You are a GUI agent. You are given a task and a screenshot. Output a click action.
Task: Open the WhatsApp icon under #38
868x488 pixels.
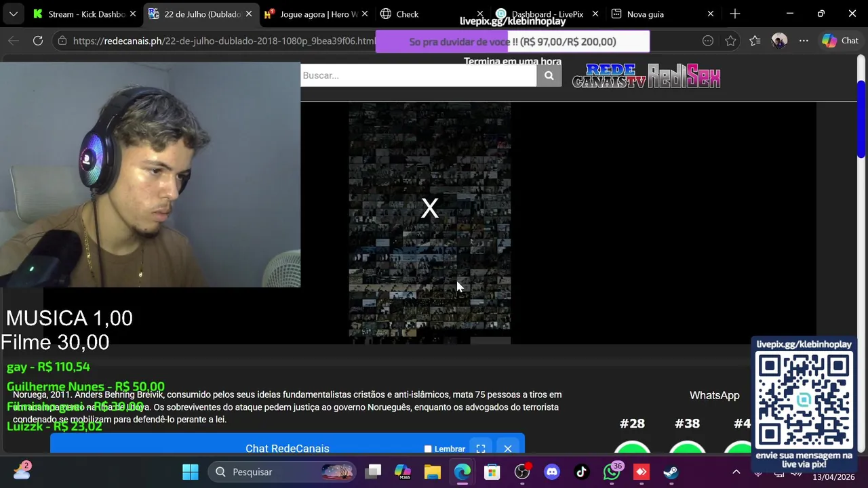[687, 449]
